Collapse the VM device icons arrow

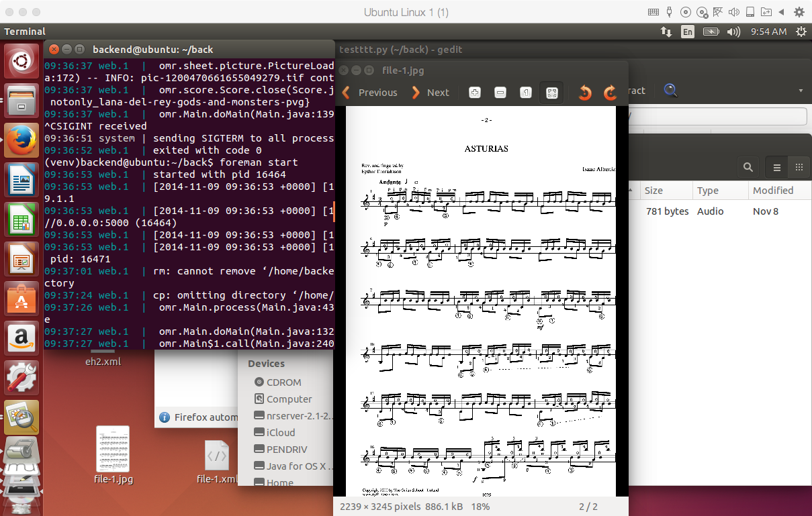(782, 12)
